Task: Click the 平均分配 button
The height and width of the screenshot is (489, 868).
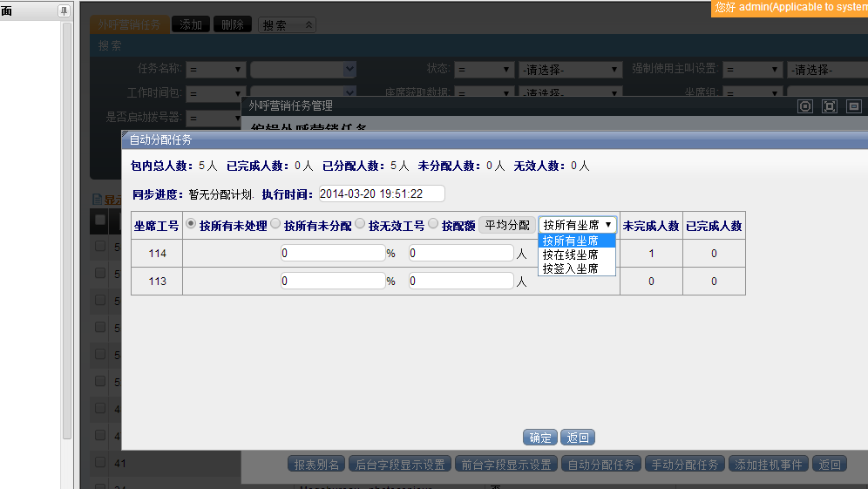Action: pos(507,225)
